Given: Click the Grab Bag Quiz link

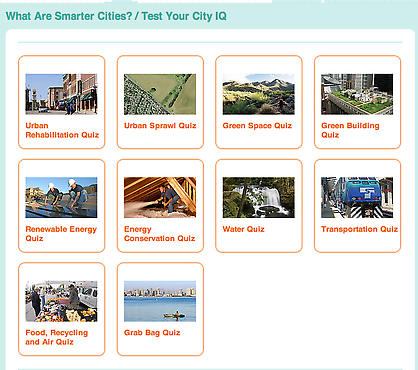Looking at the screenshot, I should [x=152, y=333].
